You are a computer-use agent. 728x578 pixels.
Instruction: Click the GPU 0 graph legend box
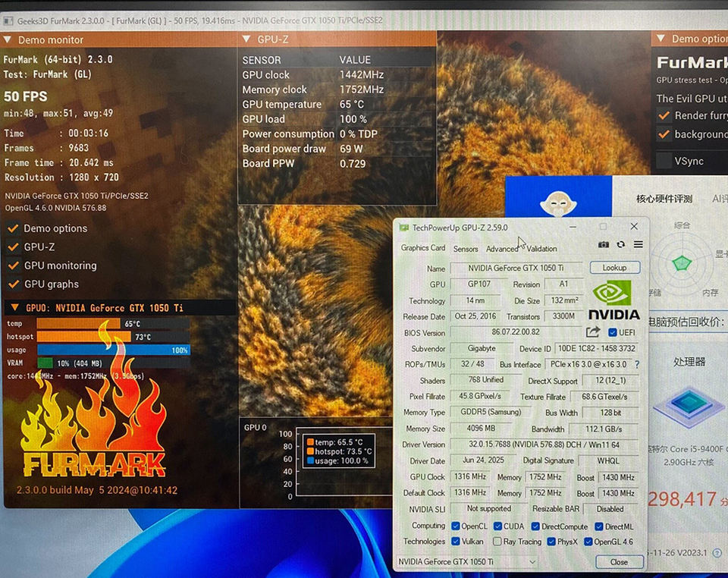(339, 451)
